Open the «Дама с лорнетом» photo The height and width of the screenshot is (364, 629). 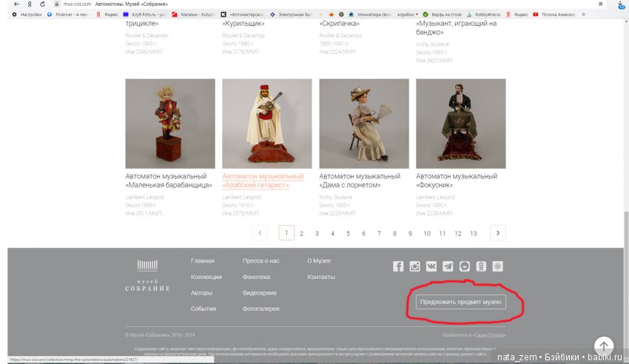click(363, 124)
